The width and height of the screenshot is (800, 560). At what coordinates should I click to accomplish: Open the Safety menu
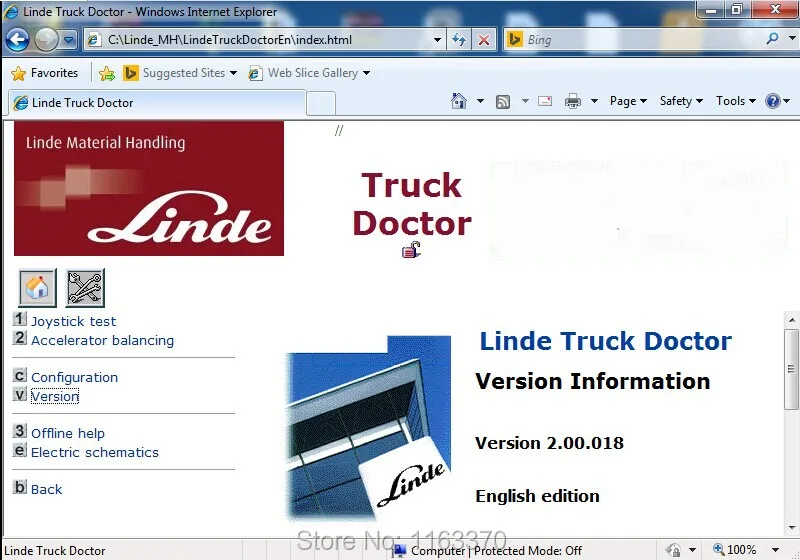coord(681,101)
